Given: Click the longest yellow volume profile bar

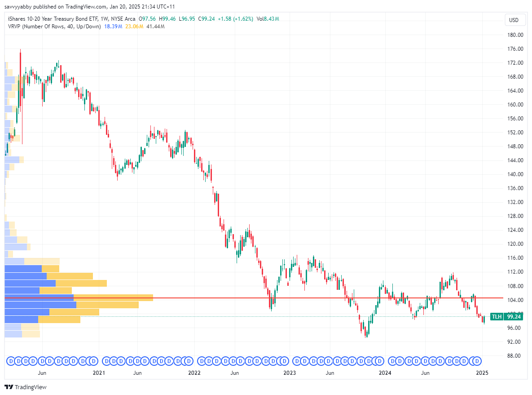Looking at the screenshot, I should [113, 298].
